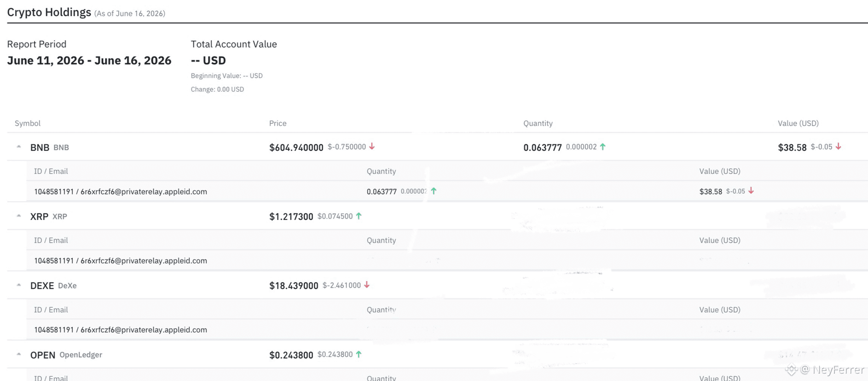Viewport: 868px width, 381px height.
Task: Click XRP price change "$0.074500"
Action: 335,216
